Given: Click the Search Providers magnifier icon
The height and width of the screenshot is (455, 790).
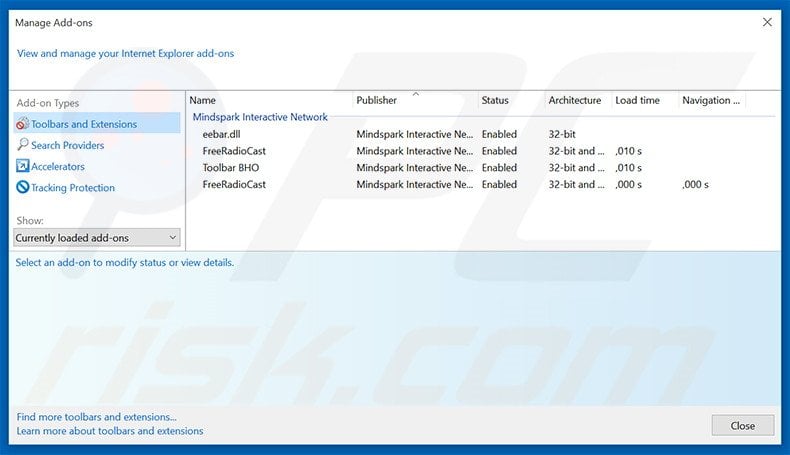Looking at the screenshot, I should 23,145.
